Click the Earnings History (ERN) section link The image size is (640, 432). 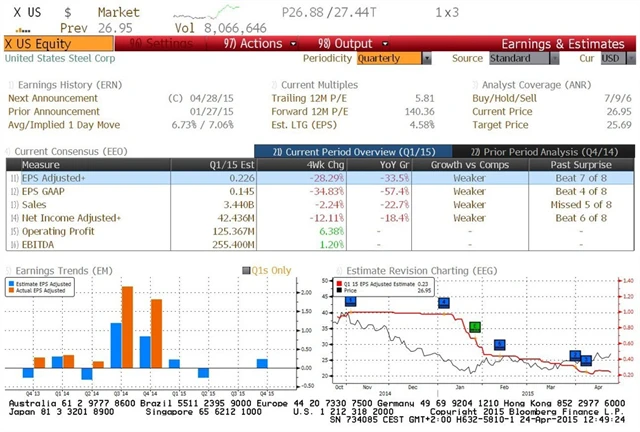(66, 85)
